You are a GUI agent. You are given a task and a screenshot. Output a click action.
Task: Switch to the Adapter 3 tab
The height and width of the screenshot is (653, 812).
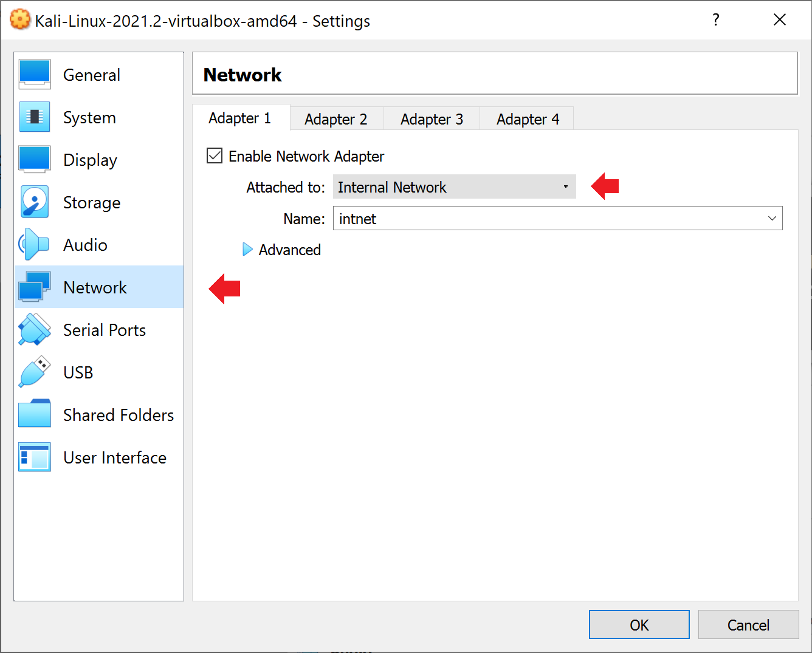pos(432,119)
